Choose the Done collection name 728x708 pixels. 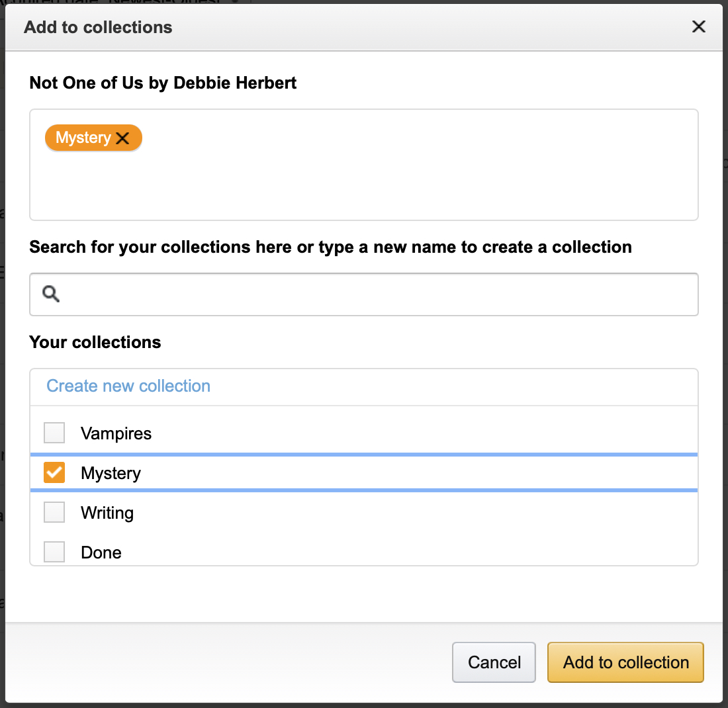point(101,553)
